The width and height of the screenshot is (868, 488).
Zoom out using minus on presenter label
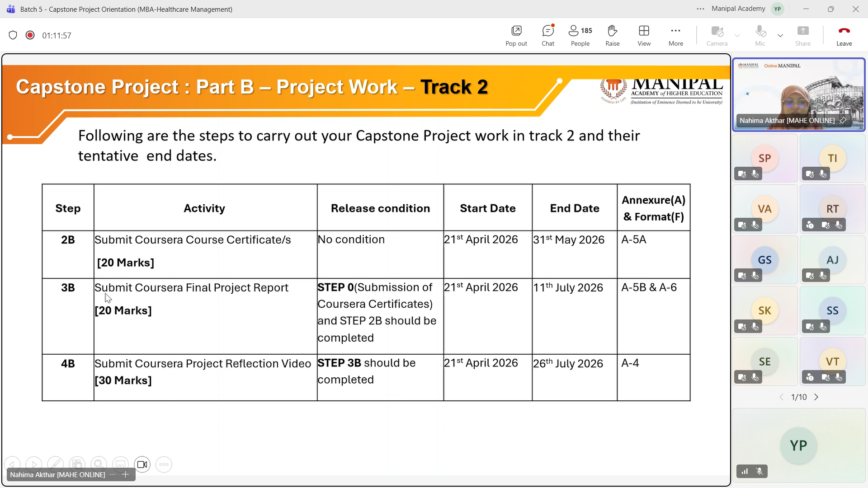click(x=113, y=474)
